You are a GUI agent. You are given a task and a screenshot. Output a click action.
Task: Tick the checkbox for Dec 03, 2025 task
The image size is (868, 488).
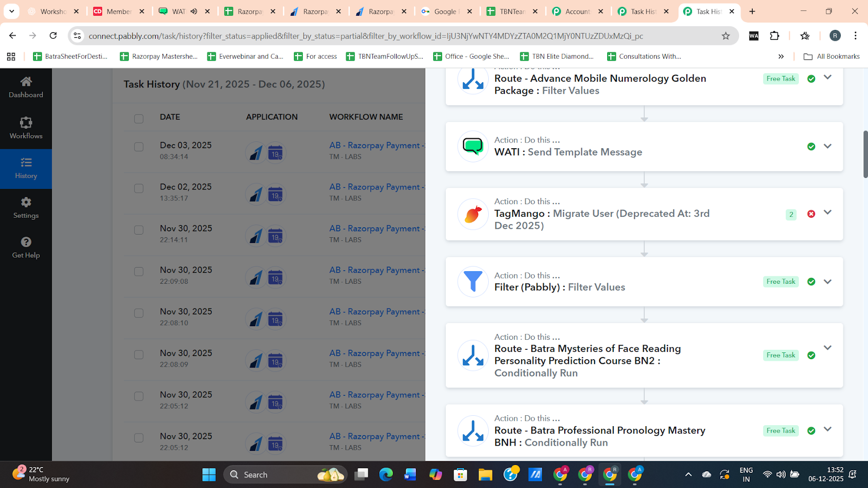(x=139, y=147)
